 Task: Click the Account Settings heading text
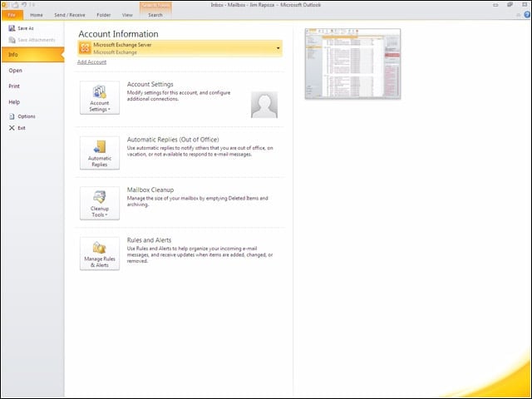(x=150, y=84)
